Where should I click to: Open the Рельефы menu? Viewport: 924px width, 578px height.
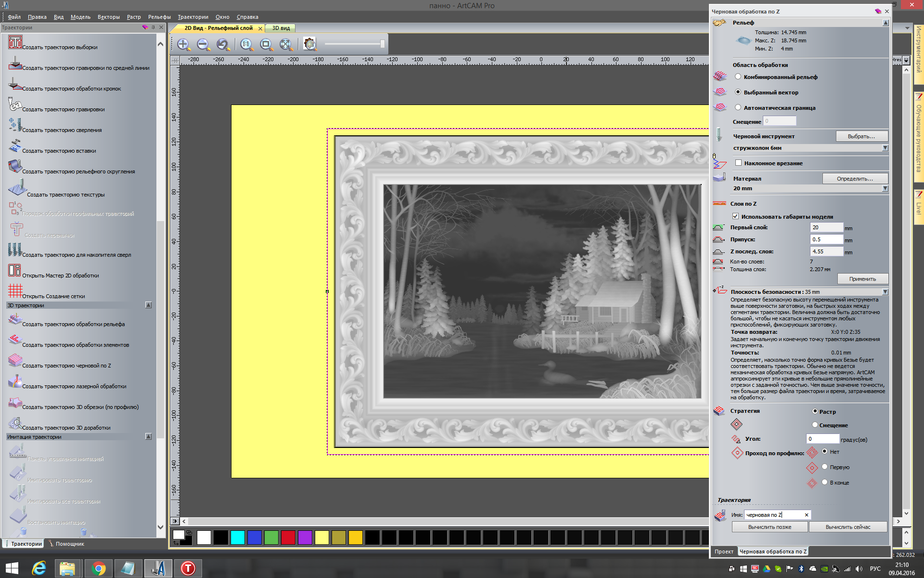(x=159, y=17)
